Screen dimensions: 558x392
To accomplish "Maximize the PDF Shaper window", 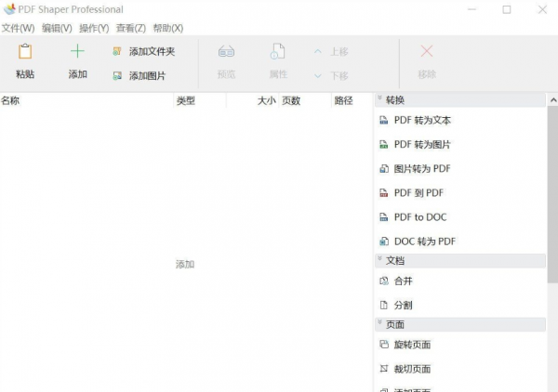I will [x=507, y=9].
